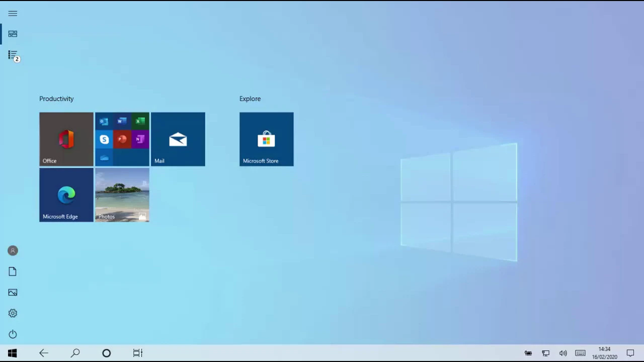The image size is (644, 362).
Task: Go back with the taskbar Back arrow
Action: coord(44,353)
